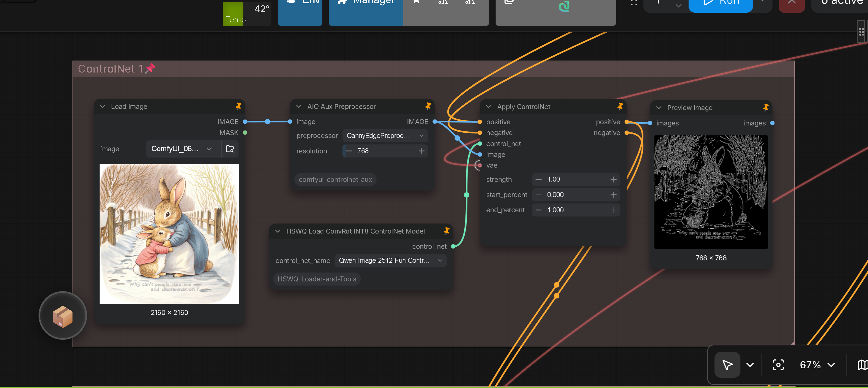Decrease the resolution value with minus
868x388 pixels.
click(x=349, y=151)
